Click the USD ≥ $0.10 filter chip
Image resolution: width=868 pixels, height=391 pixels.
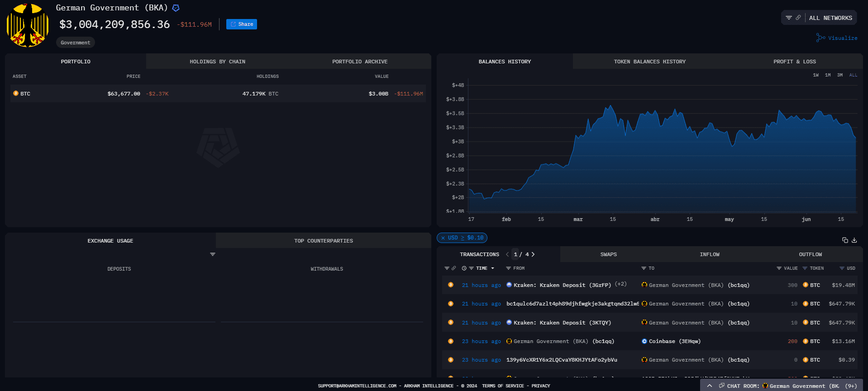(x=462, y=238)
